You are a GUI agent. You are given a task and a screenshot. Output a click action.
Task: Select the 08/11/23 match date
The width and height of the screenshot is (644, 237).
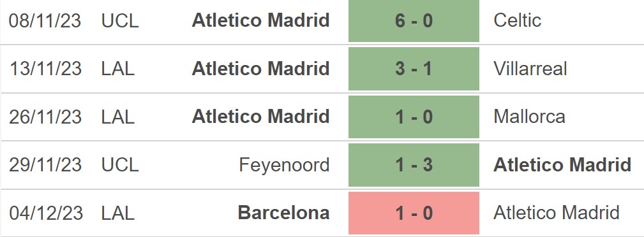(x=45, y=20)
